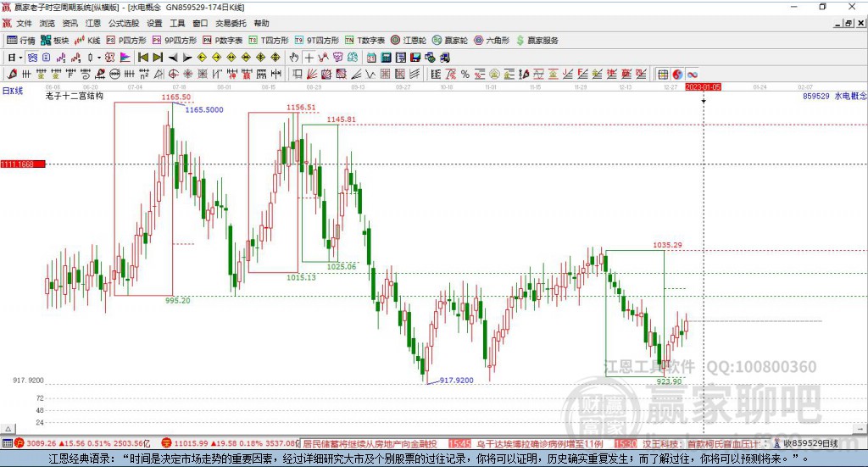
Task: Jump to last bar with skip-to-end icon
Action: click(158, 58)
